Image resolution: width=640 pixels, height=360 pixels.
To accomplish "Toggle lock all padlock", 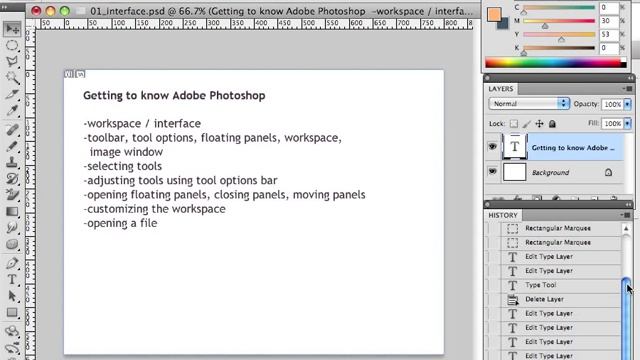I will click(552, 124).
